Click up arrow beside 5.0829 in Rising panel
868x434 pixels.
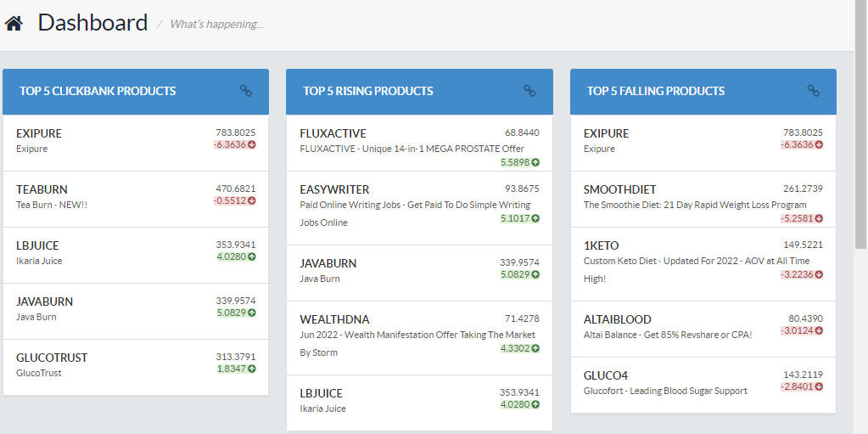[x=535, y=274]
